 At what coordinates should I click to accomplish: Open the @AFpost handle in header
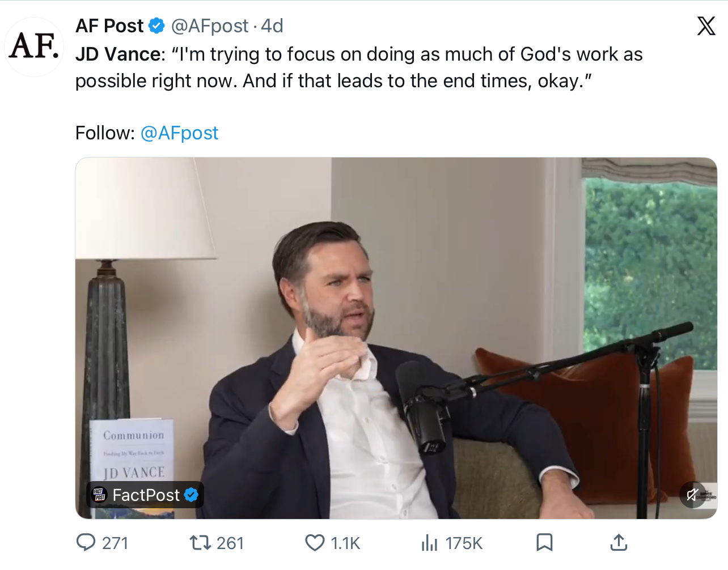(210, 25)
